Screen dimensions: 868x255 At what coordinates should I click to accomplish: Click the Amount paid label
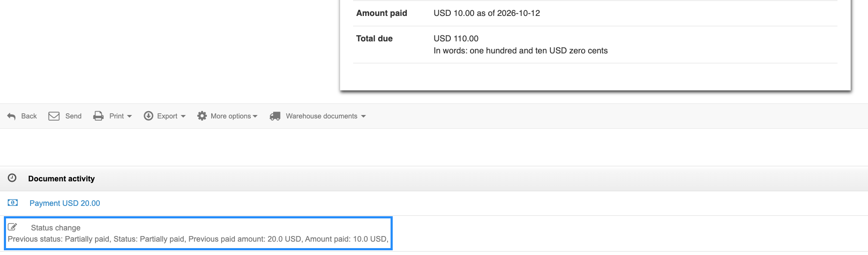[x=382, y=13]
